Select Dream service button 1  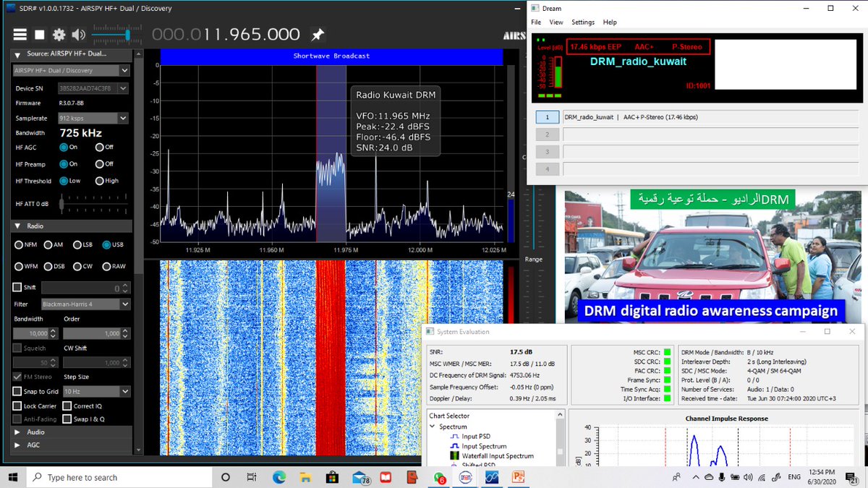tap(548, 117)
